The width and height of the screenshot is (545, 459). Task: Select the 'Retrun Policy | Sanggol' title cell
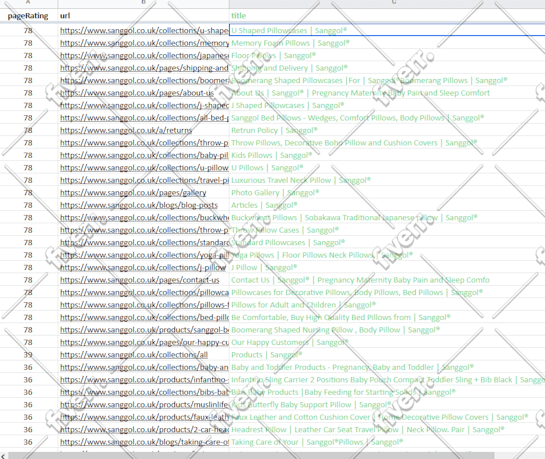click(387, 130)
